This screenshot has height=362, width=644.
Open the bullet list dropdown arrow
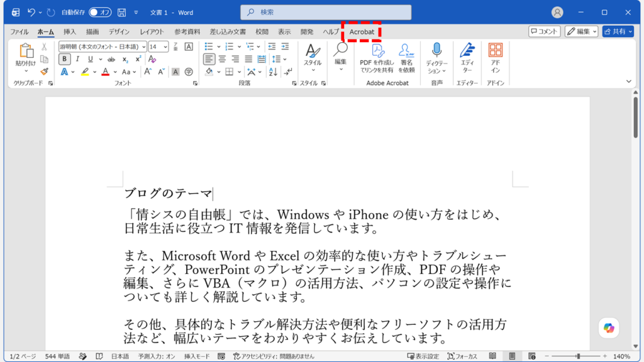click(x=218, y=47)
